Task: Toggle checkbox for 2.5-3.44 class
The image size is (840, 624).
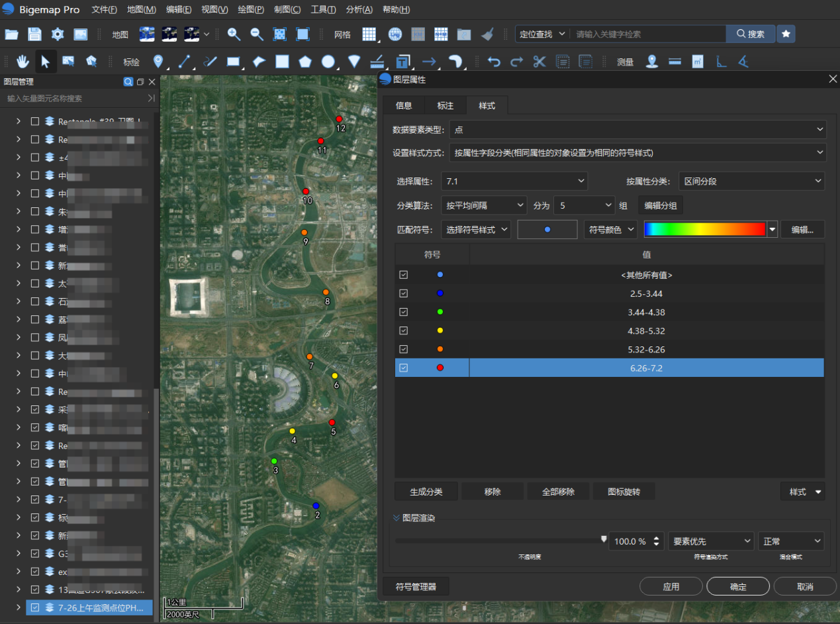Action: [x=404, y=293]
